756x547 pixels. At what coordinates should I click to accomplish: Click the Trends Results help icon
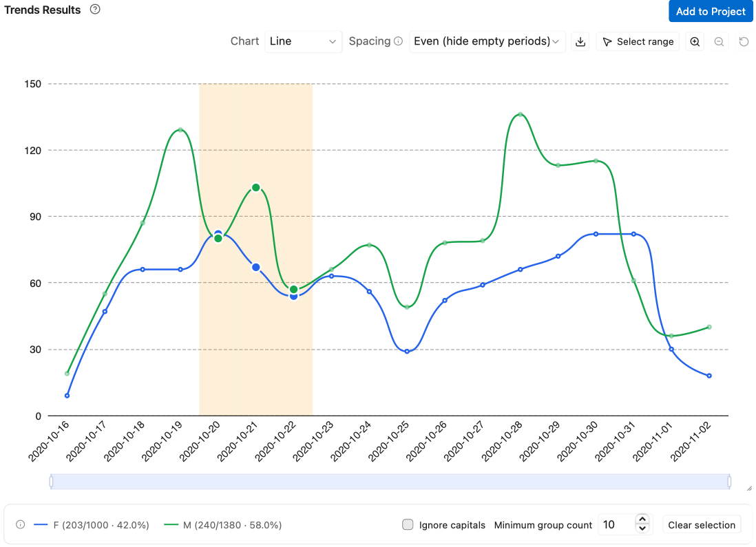(x=95, y=9)
